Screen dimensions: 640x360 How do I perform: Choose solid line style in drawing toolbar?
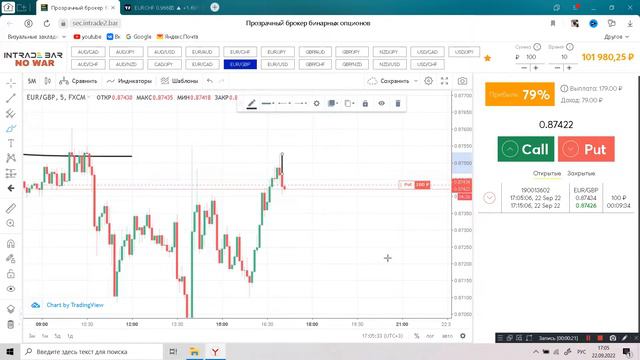coord(268,104)
